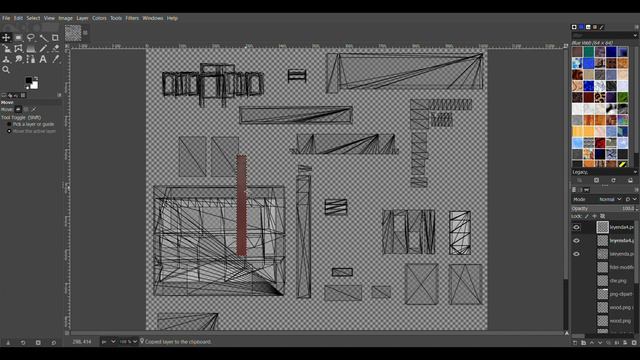
Task: Open the Select menu
Action: click(x=33, y=18)
